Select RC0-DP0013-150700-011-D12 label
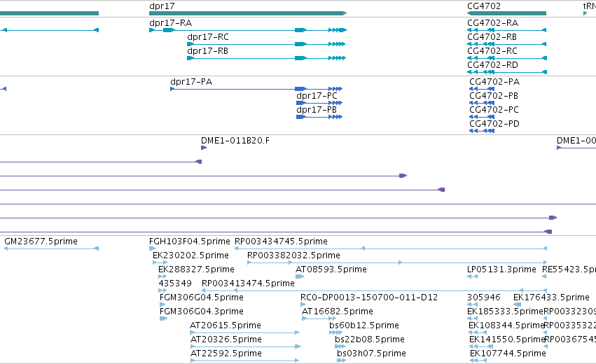The height and width of the screenshot is (364, 596). coord(369,297)
